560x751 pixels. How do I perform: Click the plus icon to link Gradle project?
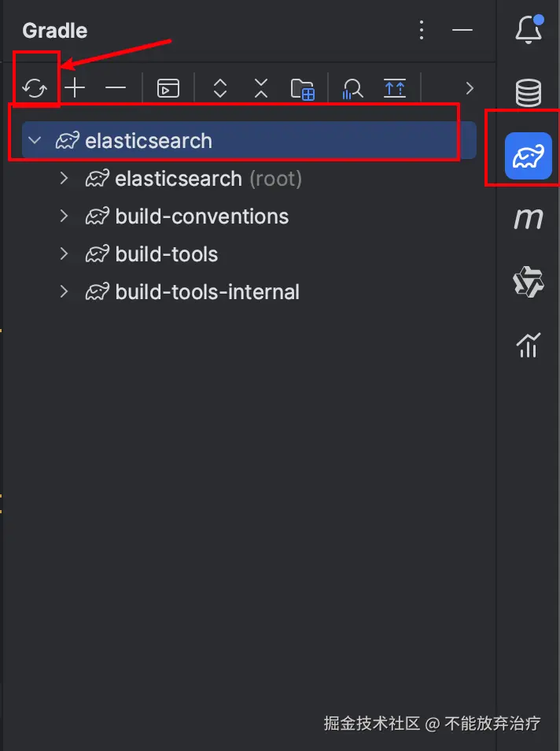click(x=75, y=88)
